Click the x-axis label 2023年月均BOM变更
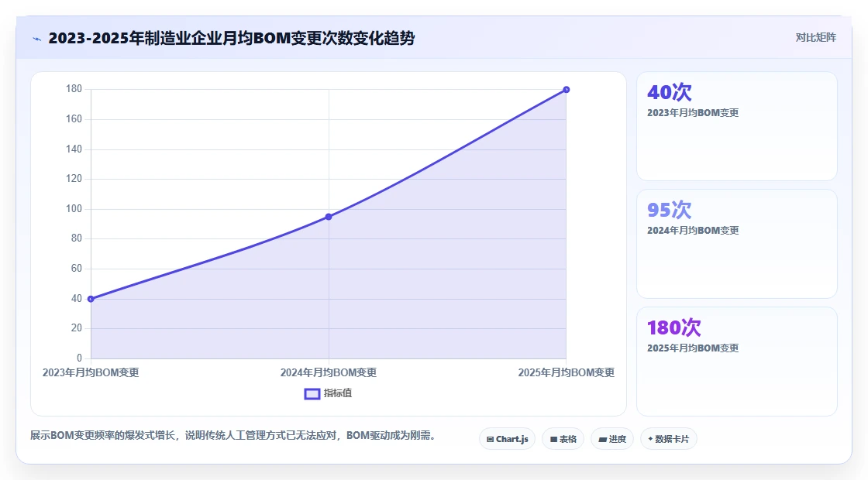868x480 pixels. point(91,372)
